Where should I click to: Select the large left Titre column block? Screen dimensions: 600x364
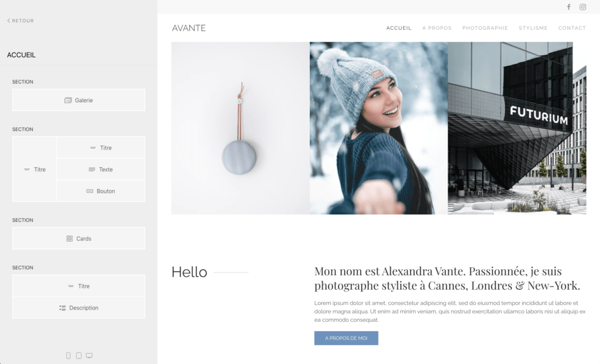tap(35, 169)
